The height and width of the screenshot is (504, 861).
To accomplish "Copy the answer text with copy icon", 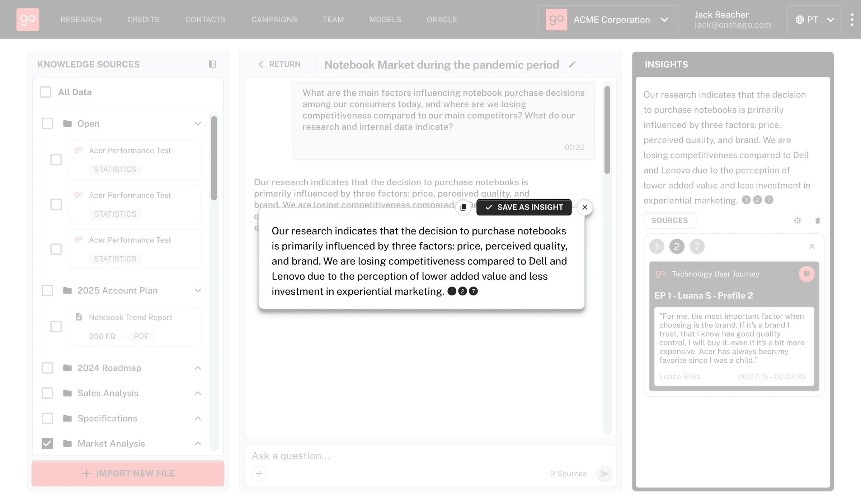I will pos(463,207).
